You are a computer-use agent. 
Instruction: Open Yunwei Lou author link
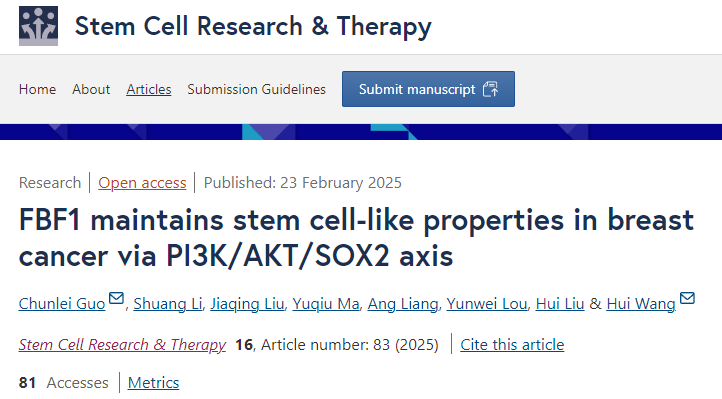(487, 304)
